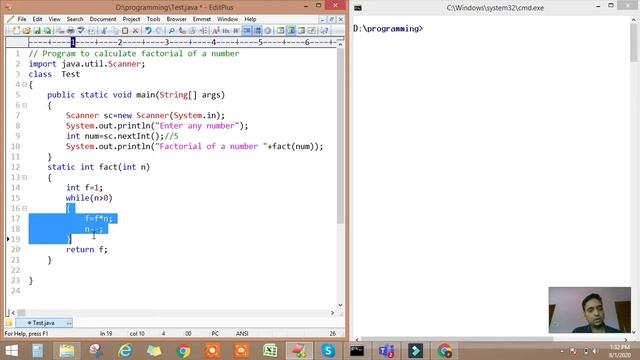Click the editor scroll-down arrow

click(340, 305)
